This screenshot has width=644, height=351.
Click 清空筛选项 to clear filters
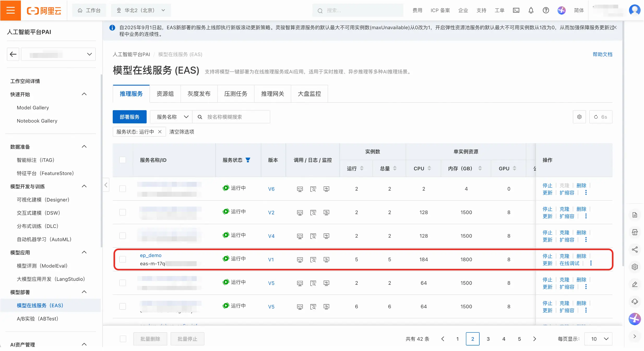click(182, 132)
